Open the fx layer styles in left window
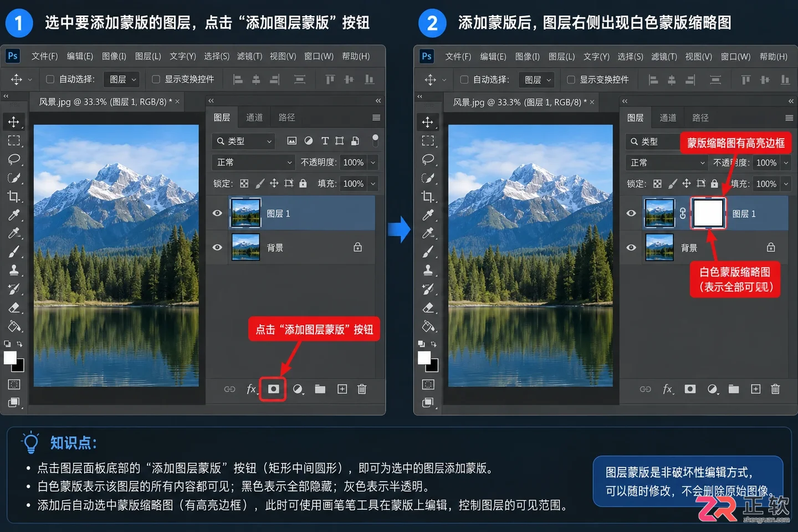798x532 pixels. click(252, 389)
